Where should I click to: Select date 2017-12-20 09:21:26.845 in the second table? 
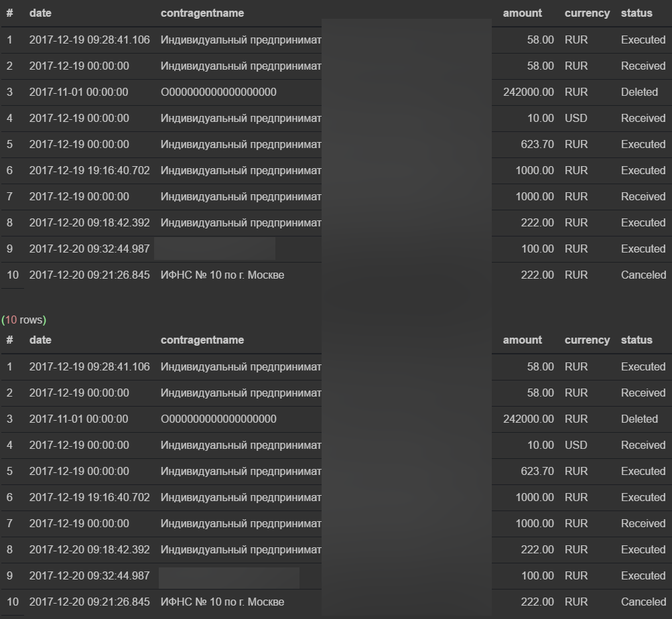(90, 602)
